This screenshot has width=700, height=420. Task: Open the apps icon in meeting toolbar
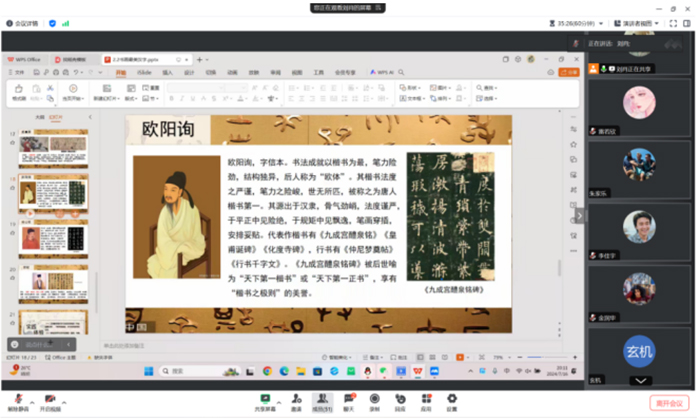[426, 399]
